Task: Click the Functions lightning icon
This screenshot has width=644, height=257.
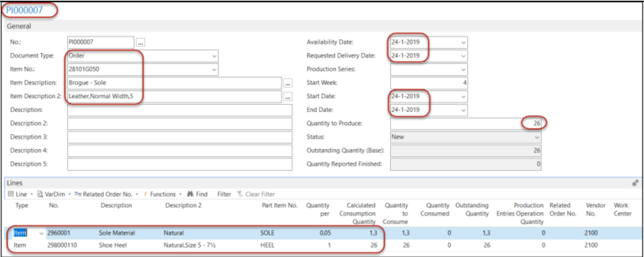Action: (145, 194)
